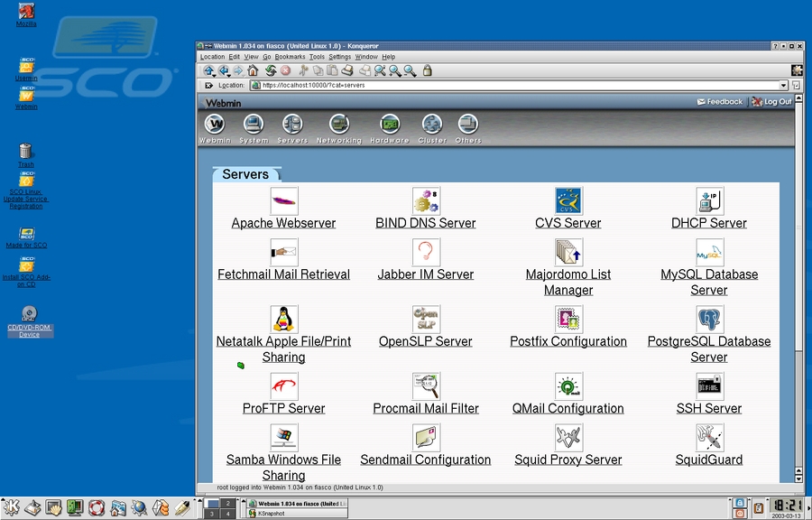The image size is (812, 520).
Task: Click the MySQL Database Server icon
Action: click(x=709, y=252)
